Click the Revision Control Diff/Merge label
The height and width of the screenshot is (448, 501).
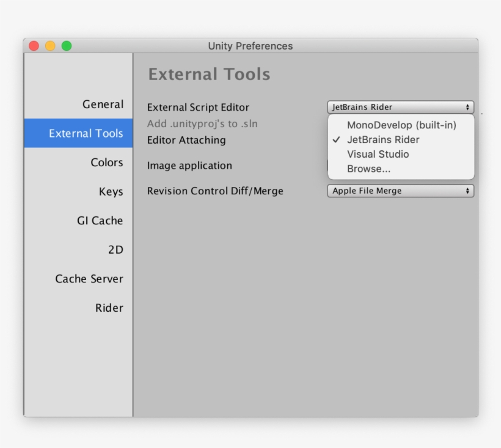click(215, 191)
